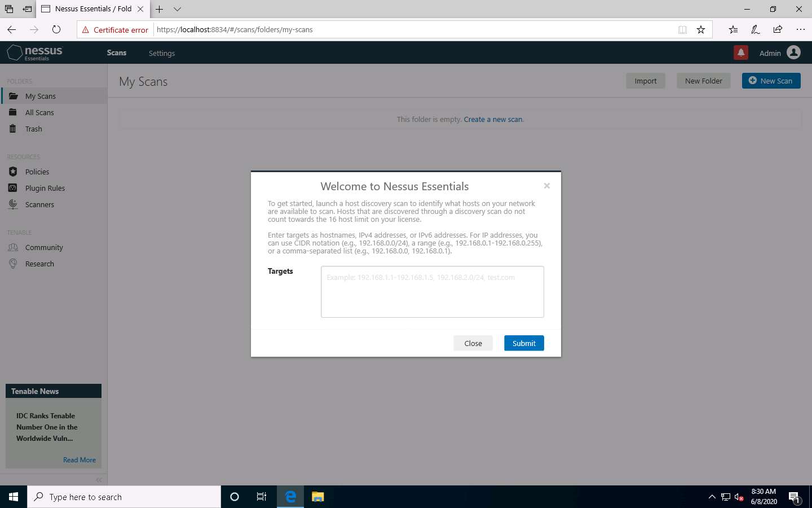812x508 pixels.
Task: Click the Create a new scan link
Action: coord(493,119)
